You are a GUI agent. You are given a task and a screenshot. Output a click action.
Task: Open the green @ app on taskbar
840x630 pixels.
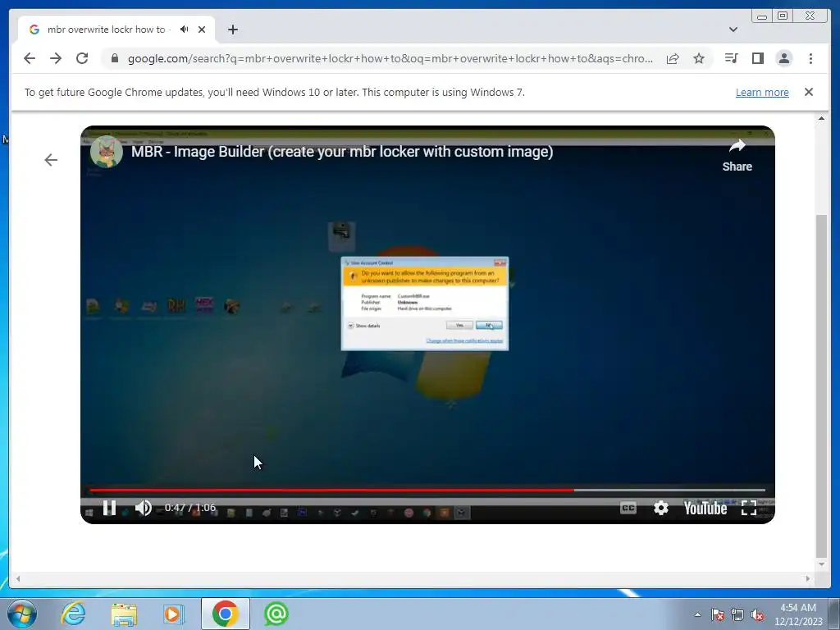(276, 614)
